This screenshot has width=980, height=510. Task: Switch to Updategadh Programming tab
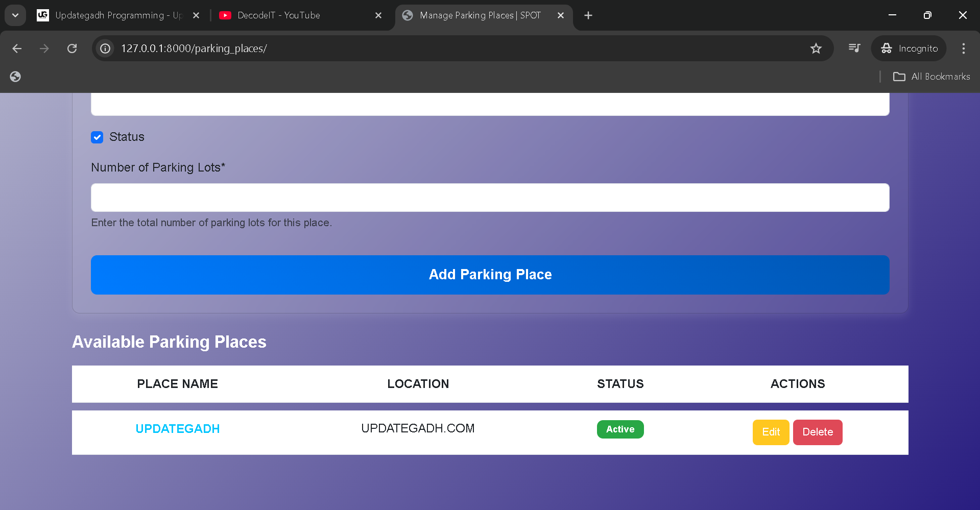[x=118, y=15]
